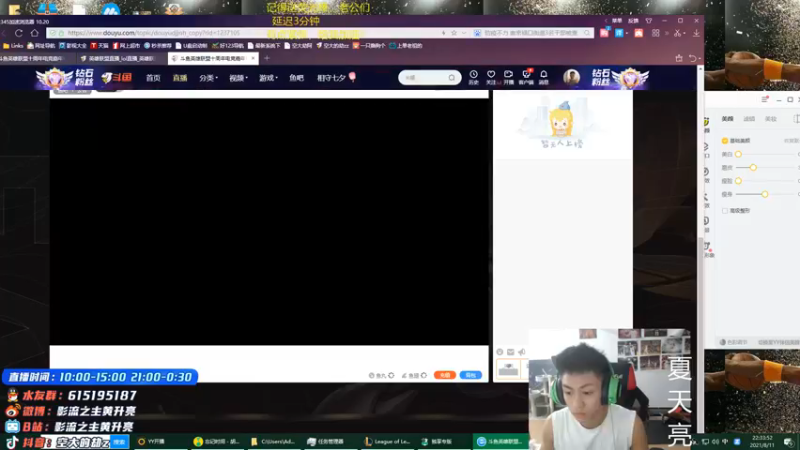The image size is (800, 450).
Task: Expand the undo-close-tab dropdown arrow
Action: (x=698, y=58)
